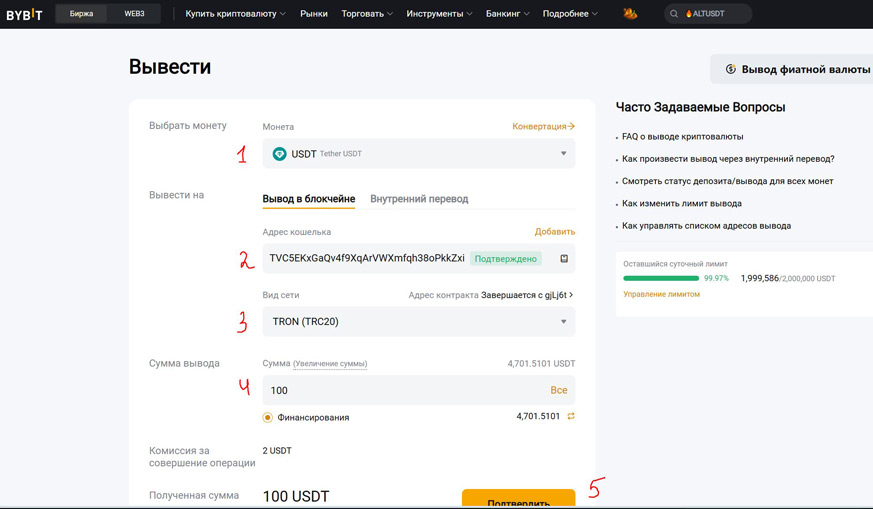Click the Увеличение суммы hint
The width and height of the screenshot is (873, 509).
(x=330, y=364)
